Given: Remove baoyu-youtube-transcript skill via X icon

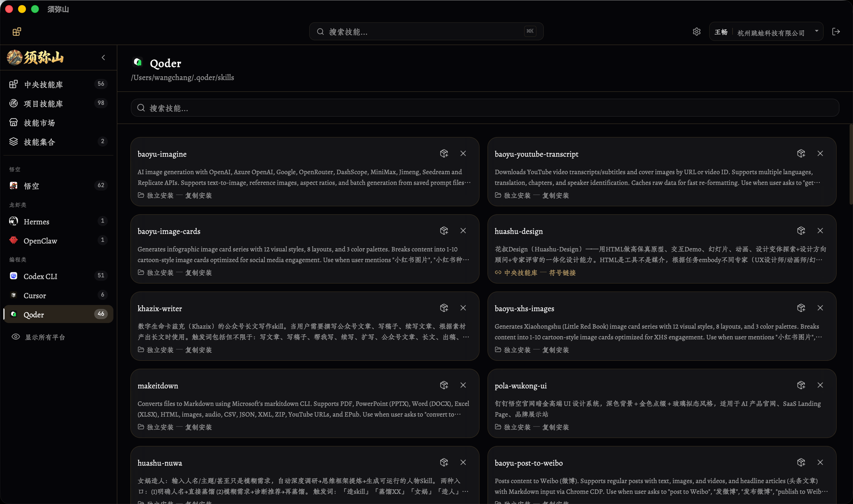Looking at the screenshot, I should (820, 154).
